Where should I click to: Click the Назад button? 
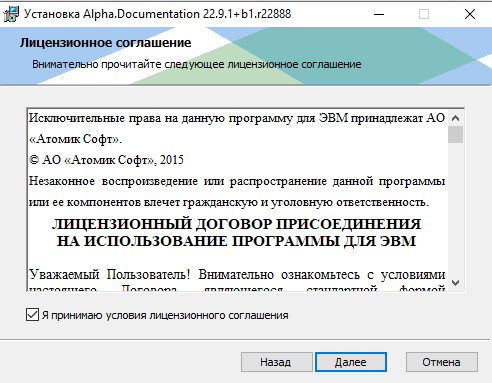pos(276,362)
